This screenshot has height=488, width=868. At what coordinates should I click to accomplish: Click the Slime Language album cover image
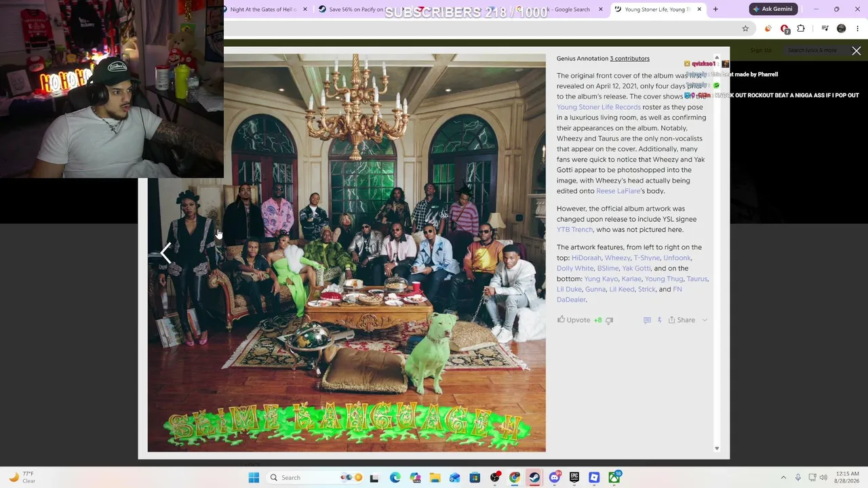pyautogui.click(x=347, y=253)
